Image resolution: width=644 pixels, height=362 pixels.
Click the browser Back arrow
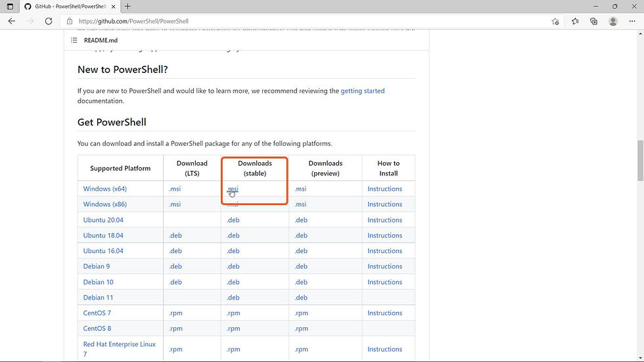(12, 21)
